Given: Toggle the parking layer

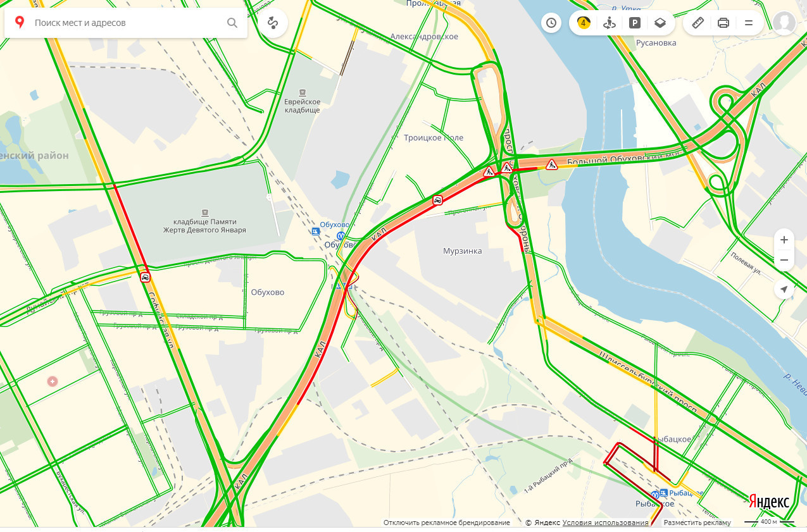Looking at the screenshot, I should (634, 23).
